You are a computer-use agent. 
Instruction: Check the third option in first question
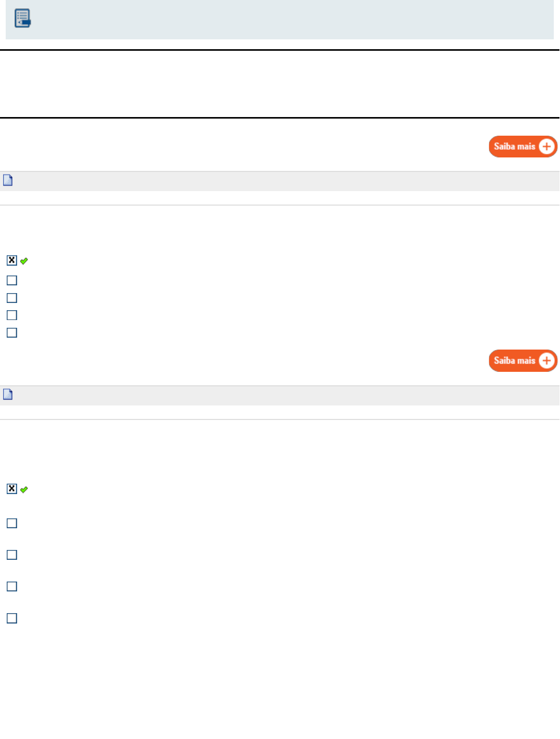pos(12,298)
